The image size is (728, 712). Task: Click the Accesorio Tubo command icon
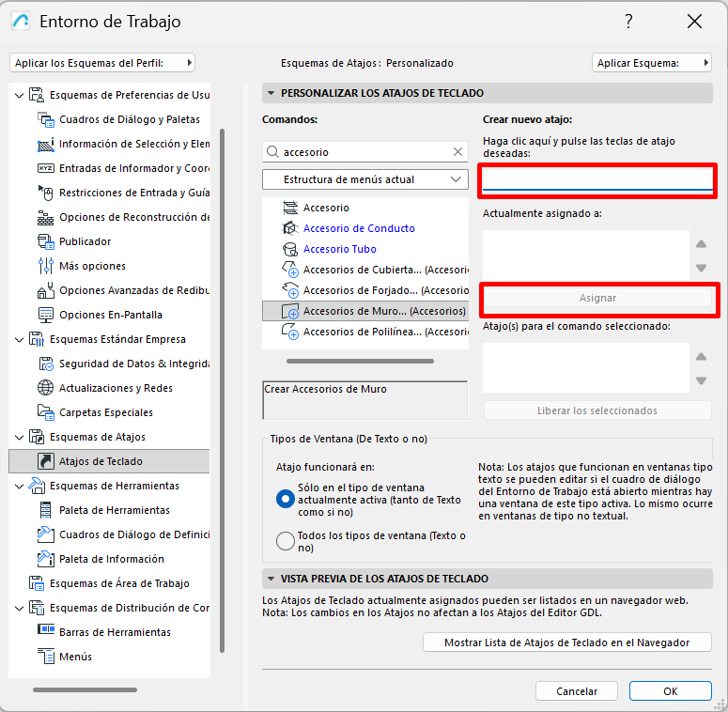tap(289, 249)
